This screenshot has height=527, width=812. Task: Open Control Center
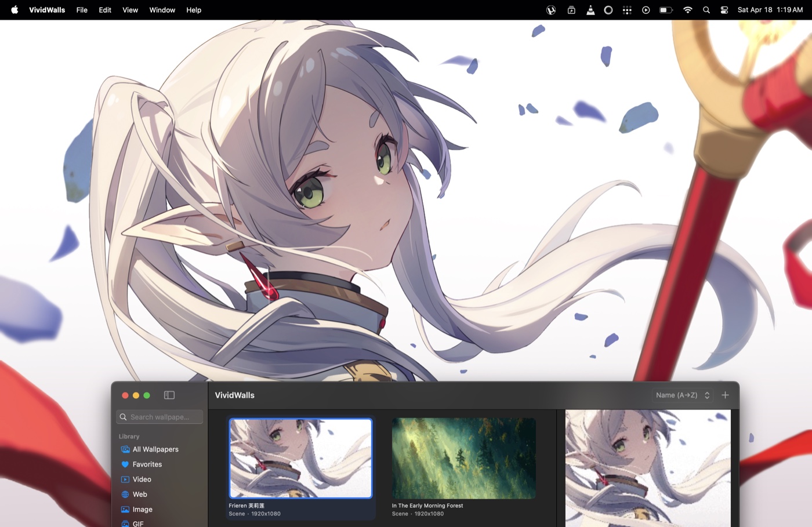(724, 10)
